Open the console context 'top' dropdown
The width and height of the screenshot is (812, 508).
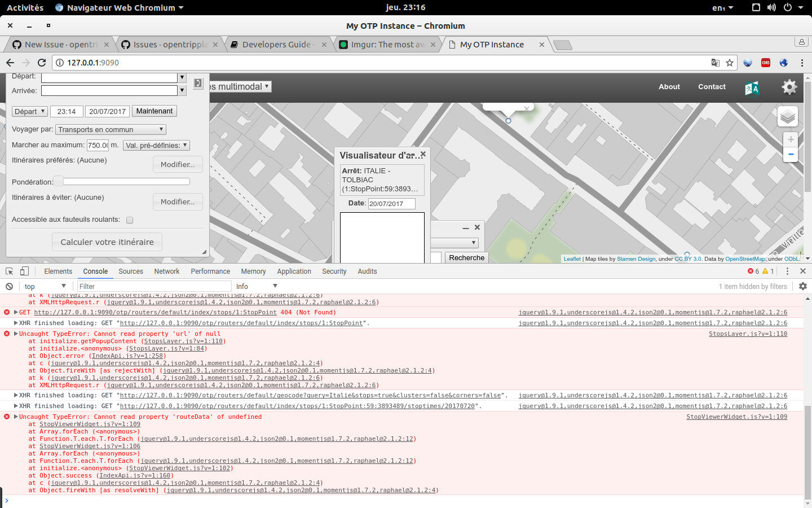pos(45,287)
